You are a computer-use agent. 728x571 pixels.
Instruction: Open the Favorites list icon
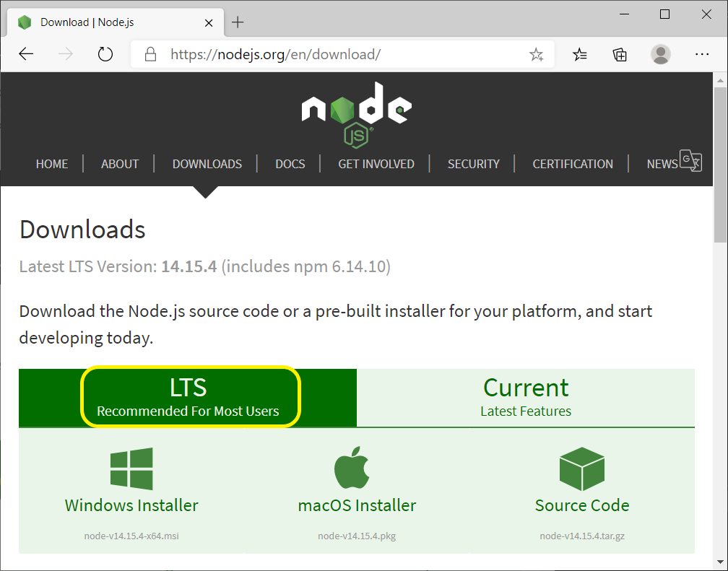point(580,55)
